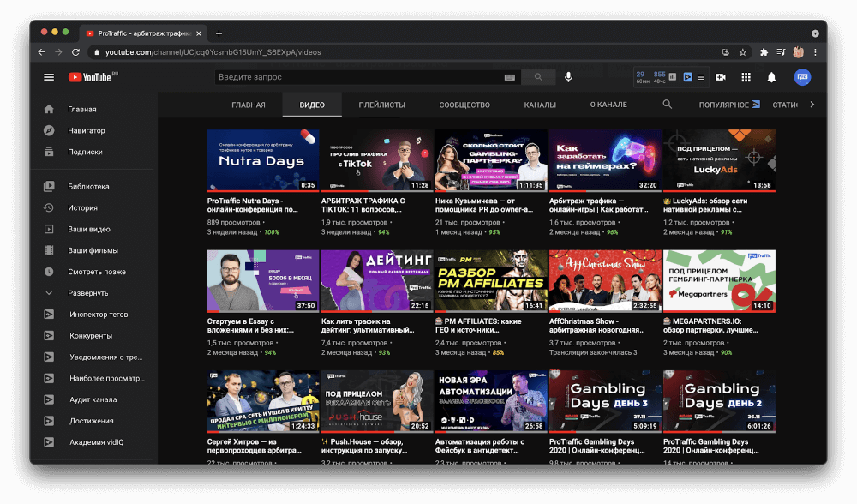Viewport: 857px width, 504px height.
Task: Click the voice search microphone icon
Action: [567, 77]
